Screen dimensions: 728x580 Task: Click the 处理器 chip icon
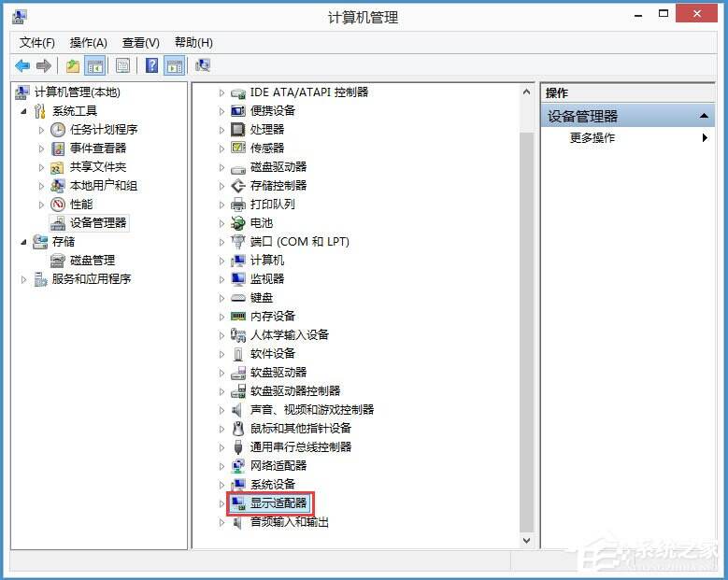point(238,130)
